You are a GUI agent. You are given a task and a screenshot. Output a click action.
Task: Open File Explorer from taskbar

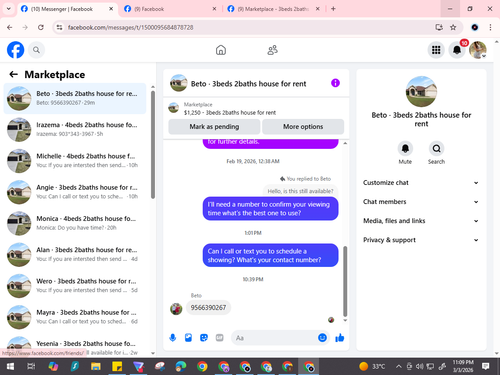tap(96, 367)
